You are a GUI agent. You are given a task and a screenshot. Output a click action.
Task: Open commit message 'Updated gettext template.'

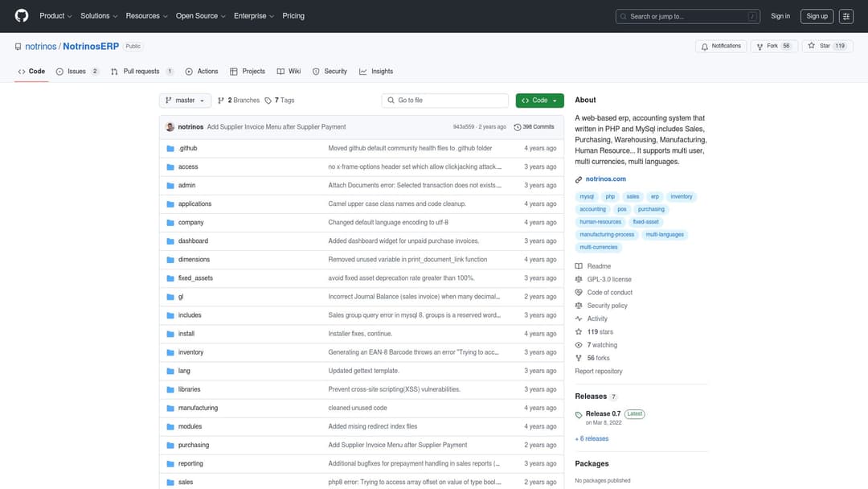click(x=363, y=371)
